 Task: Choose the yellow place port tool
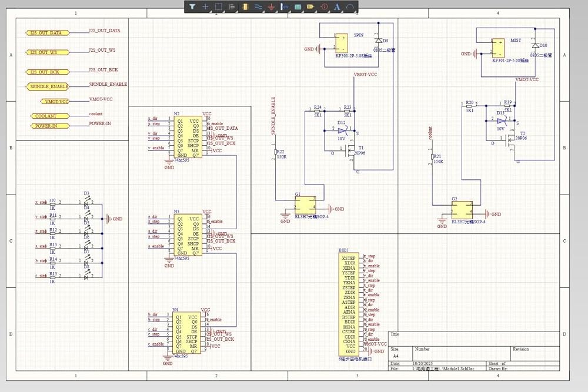coord(310,7)
